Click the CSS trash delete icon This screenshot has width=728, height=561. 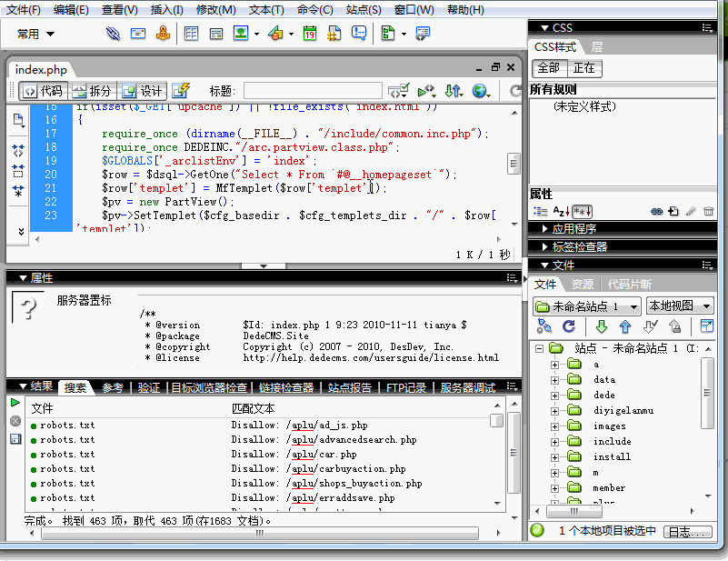(708, 211)
